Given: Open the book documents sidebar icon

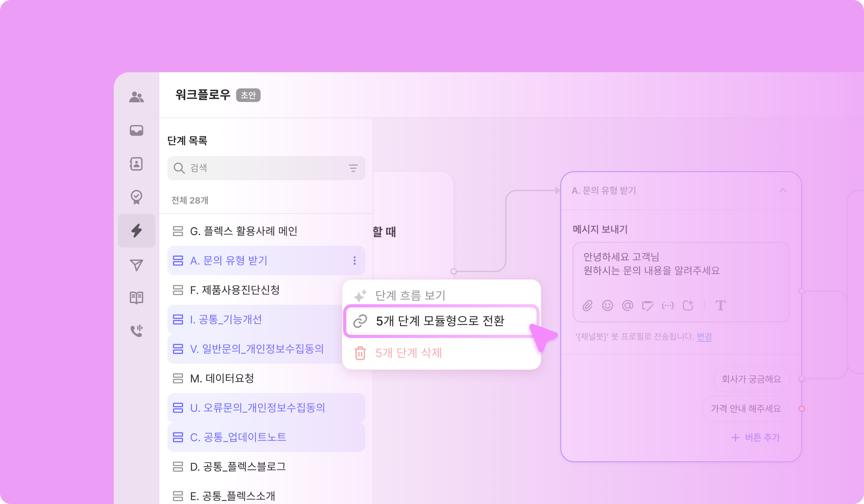Looking at the screenshot, I should point(136,298).
